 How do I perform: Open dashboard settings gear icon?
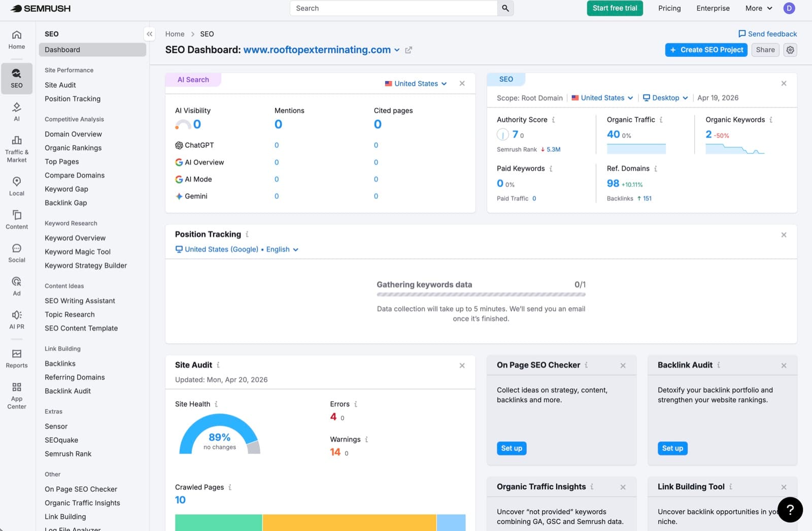point(790,50)
